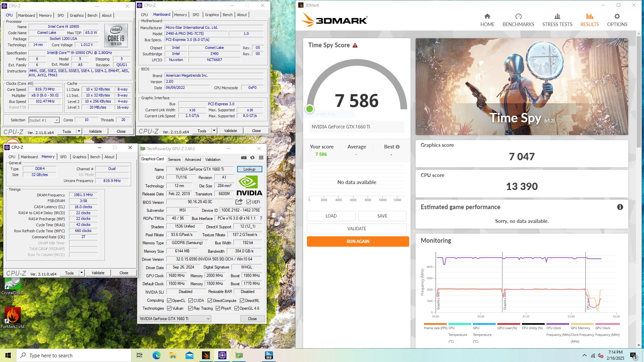Click the Bus Interface question mark icon
This screenshot has height=362, width=644.
click(x=261, y=218)
